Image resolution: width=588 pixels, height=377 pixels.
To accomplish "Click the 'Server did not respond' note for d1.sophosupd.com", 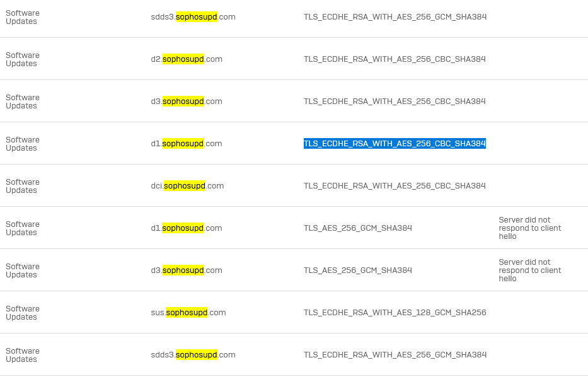I will [530, 228].
